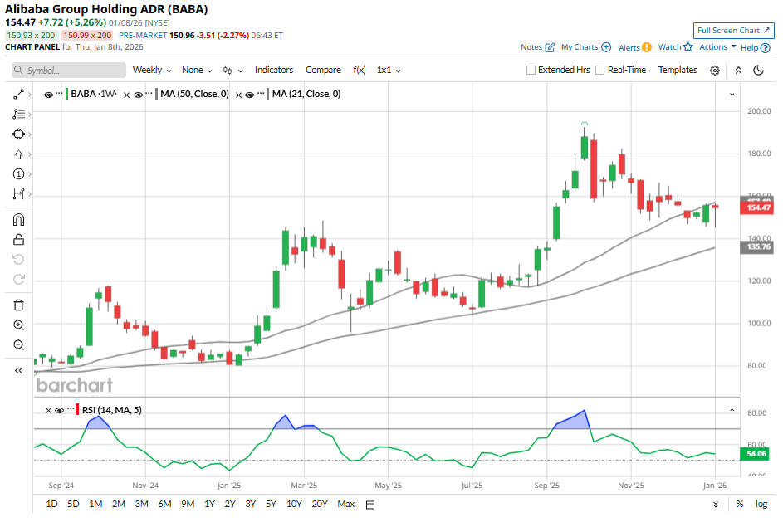The image size is (783, 532).
Task: Toggle RSI indicator visibility eye
Action: (x=60, y=411)
